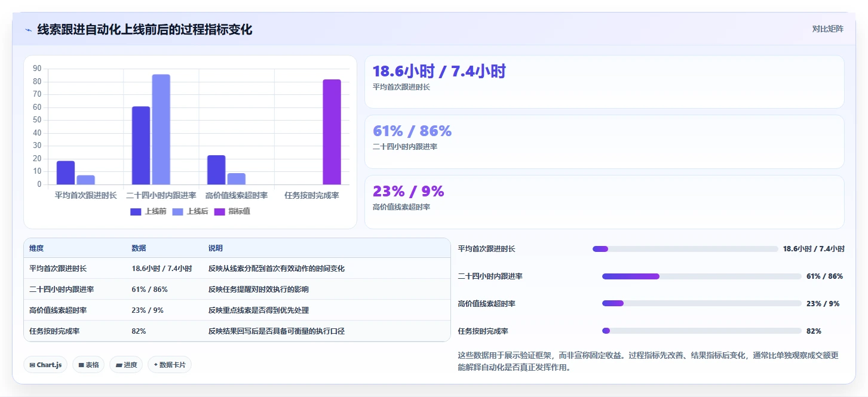Click the Chart.js tag chip
This screenshot has height=397, width=868.
(x=45, y=365)
